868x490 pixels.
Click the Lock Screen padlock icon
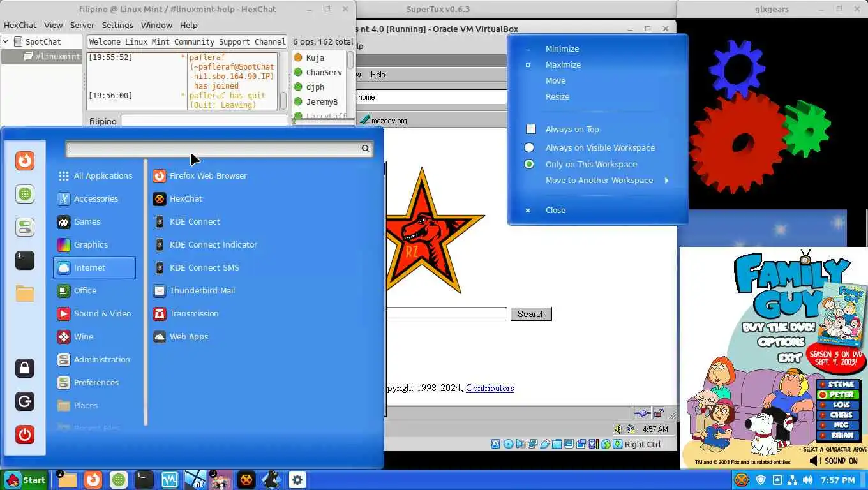pyautogui.click(x=25, y=368)
